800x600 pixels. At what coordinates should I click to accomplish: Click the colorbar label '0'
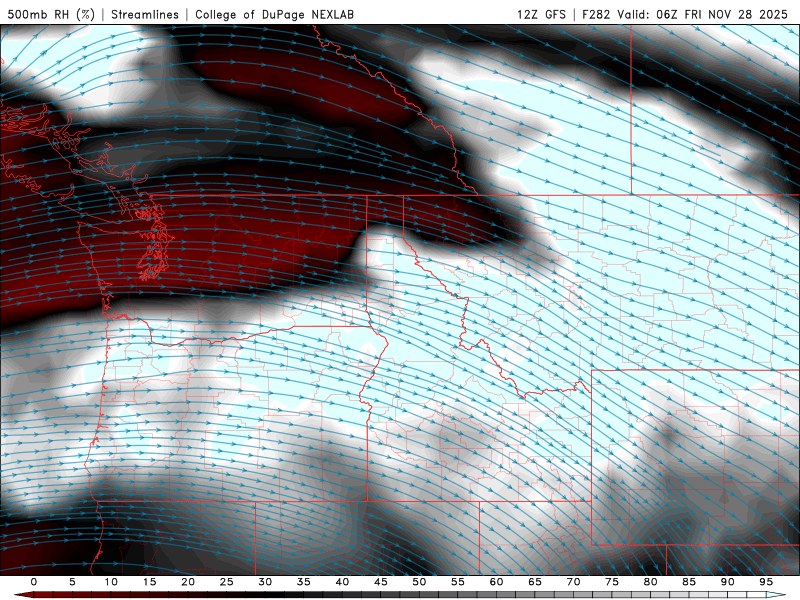click(x=34, y=582)
